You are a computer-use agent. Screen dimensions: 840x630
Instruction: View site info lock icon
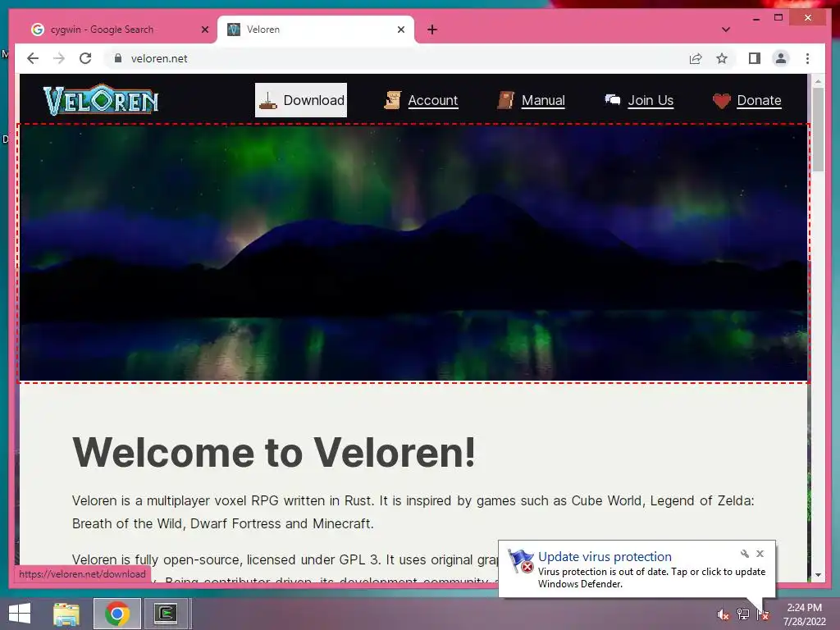click(118, 58)
